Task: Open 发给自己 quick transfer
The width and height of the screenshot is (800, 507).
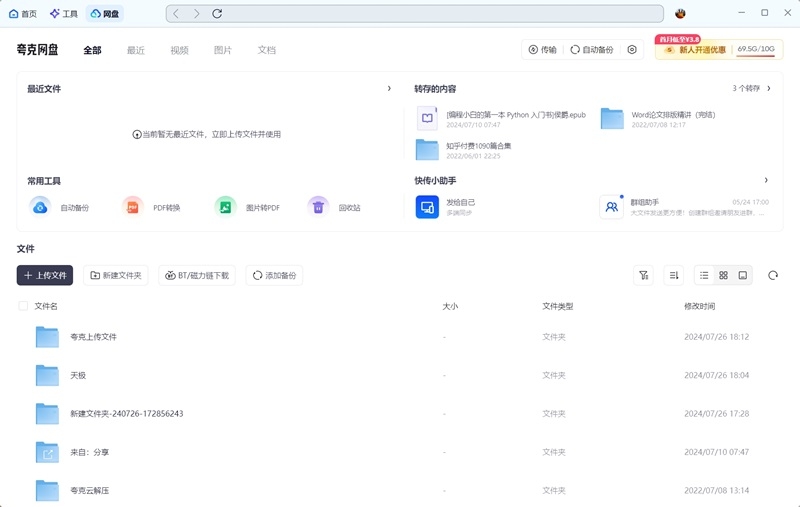Action: (445, 207)
